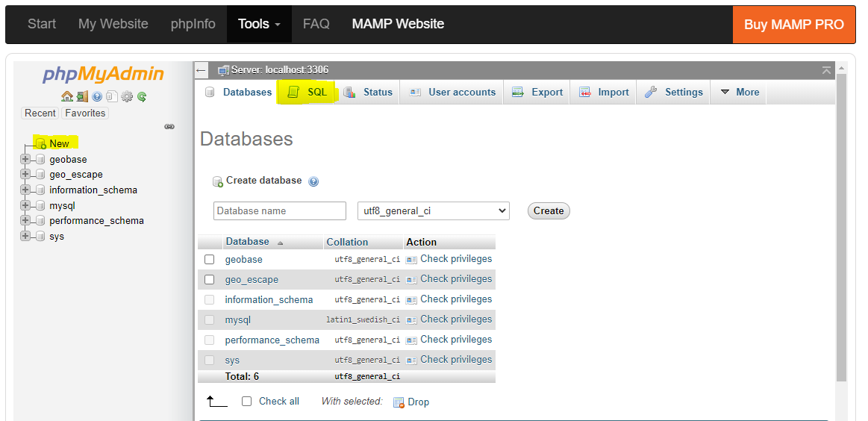This screenshot has height=421, width=868.
Task: Click the Buy MAMP PRO button
Action: coord(794,25)
